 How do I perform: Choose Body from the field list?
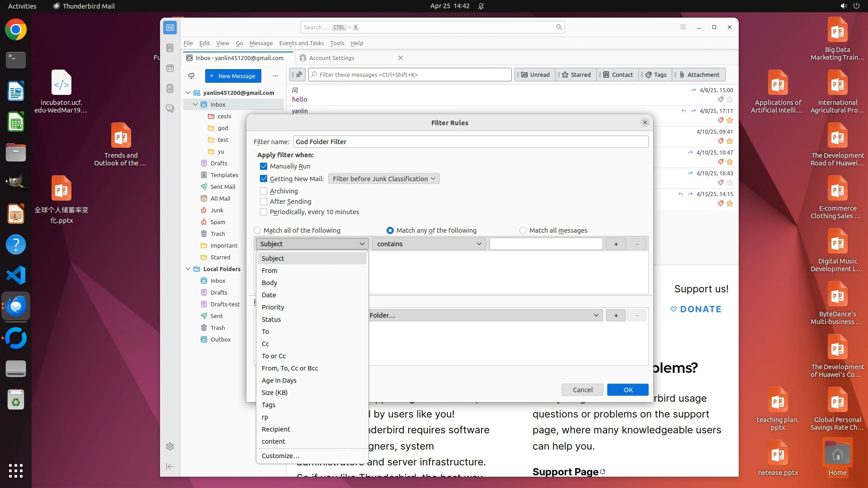(269, 283)
